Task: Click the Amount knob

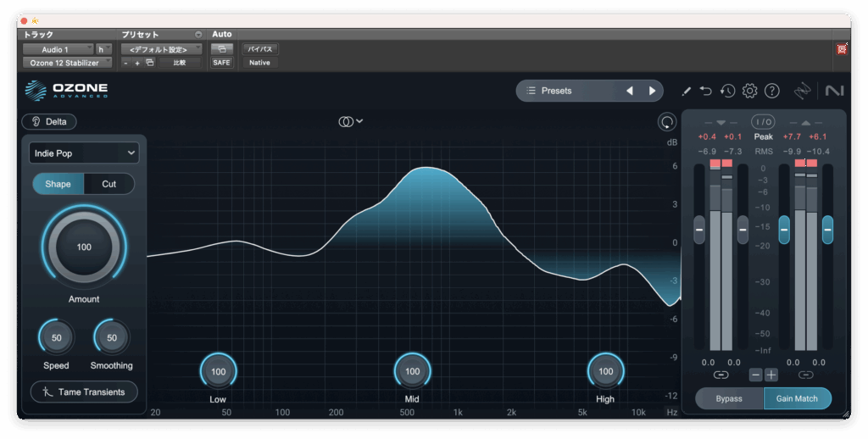Action: [x=83, y=247]
